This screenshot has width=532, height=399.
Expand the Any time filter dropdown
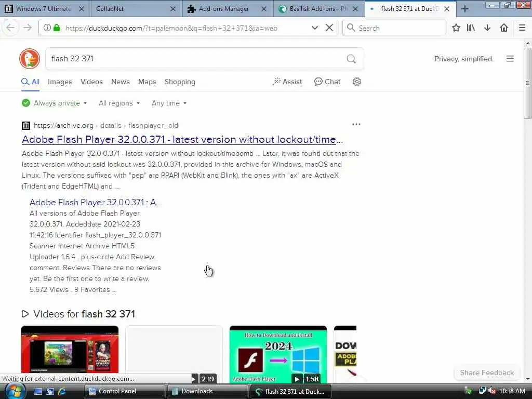click(169, 103)
